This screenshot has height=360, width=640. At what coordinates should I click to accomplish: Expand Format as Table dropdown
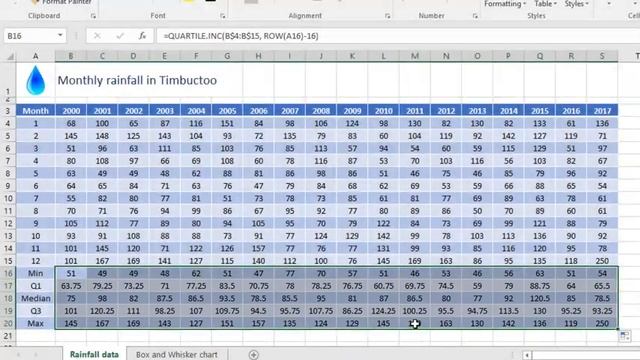coord(545,4)
